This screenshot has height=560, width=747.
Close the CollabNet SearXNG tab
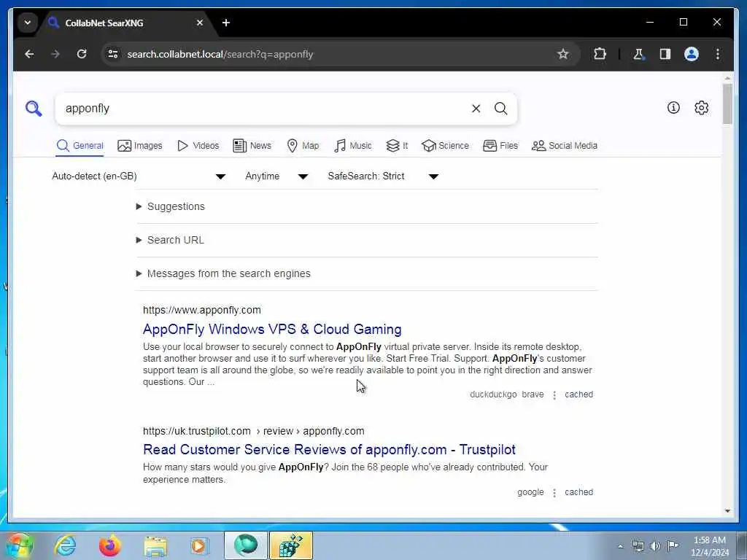coord(200,23)
